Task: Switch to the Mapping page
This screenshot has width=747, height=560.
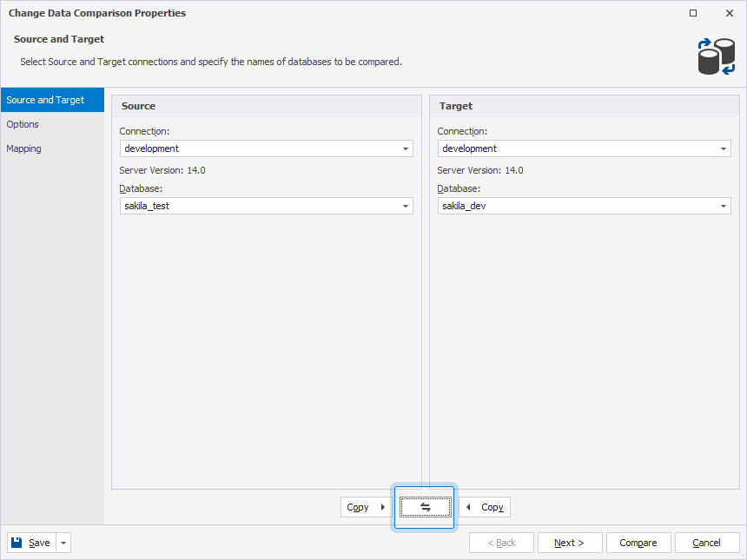Action: (x=23, y=148)
